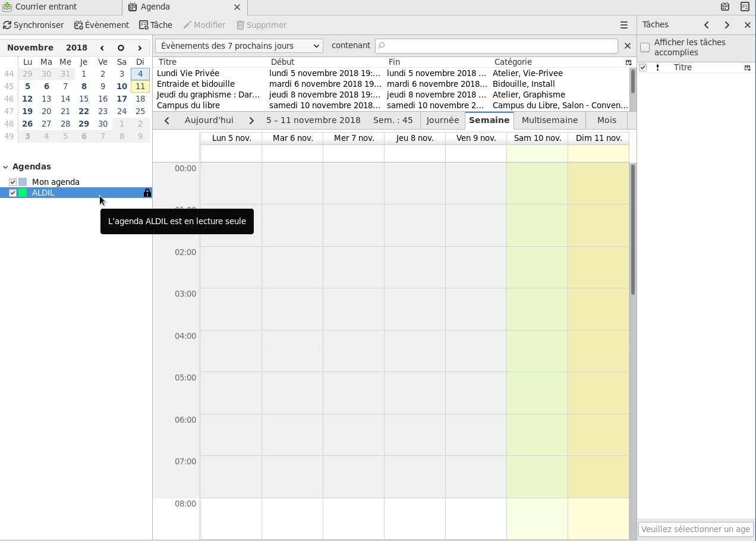
Task: Sort events by Début column
Action: [326, 62]
